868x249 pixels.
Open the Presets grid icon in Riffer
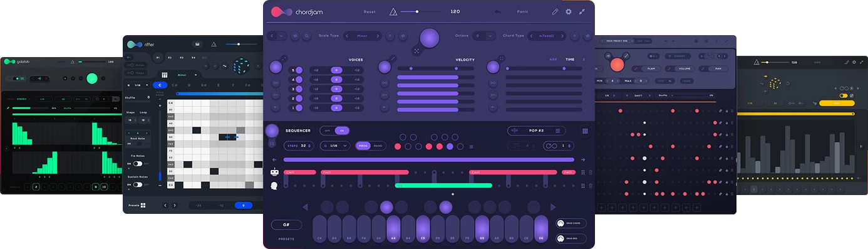coord(143,205)
